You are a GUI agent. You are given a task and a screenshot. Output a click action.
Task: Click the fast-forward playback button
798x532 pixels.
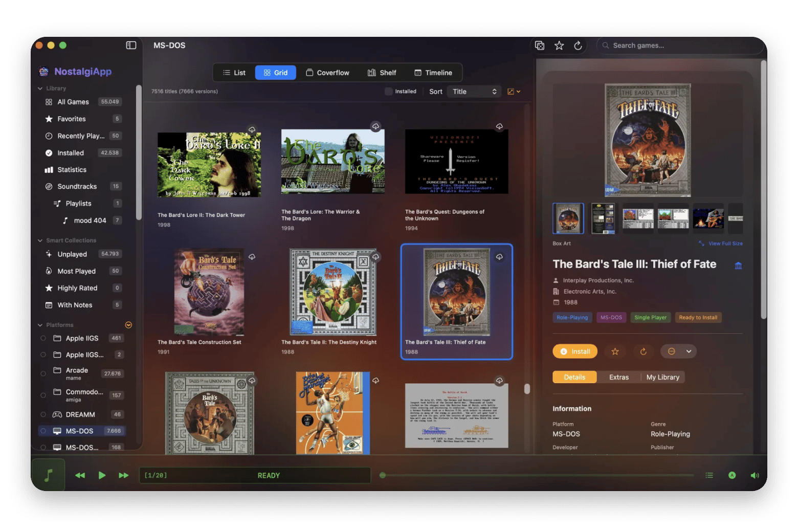124,475
